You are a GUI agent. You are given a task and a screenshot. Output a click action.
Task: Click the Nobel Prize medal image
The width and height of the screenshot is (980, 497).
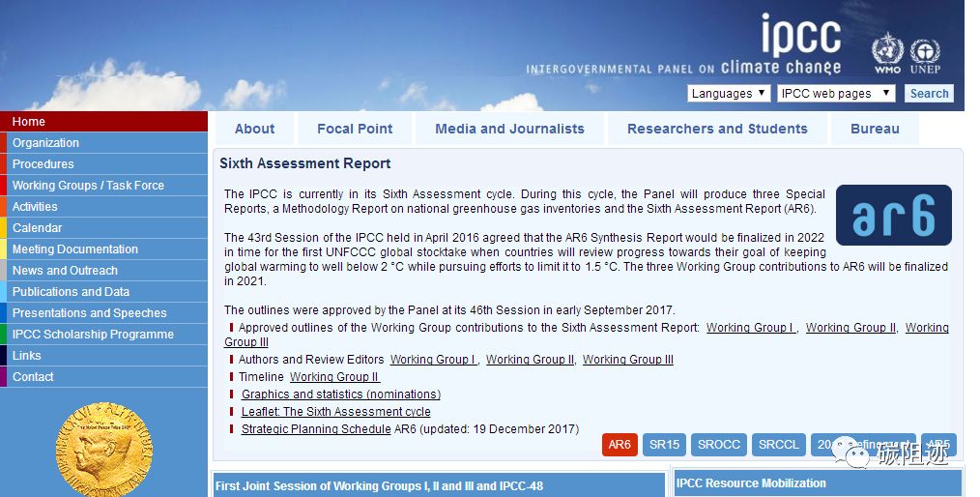click(103, 450)
